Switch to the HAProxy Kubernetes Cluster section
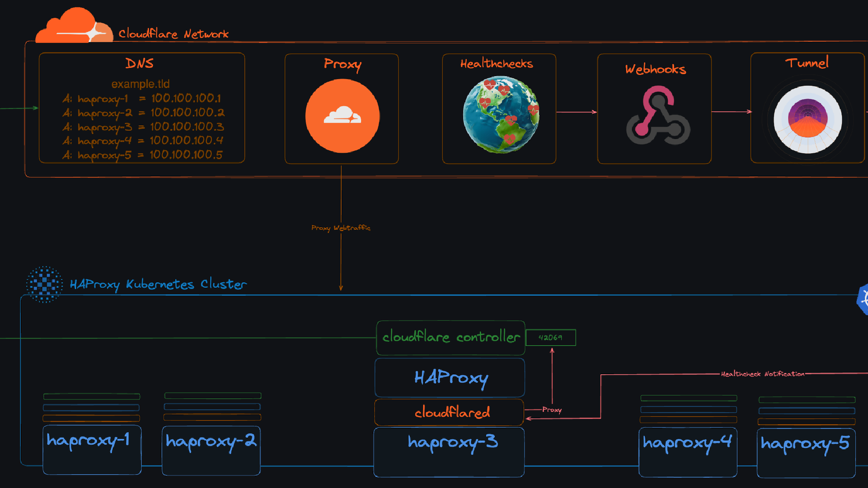868x488 pixels. [x=158, y=284]
